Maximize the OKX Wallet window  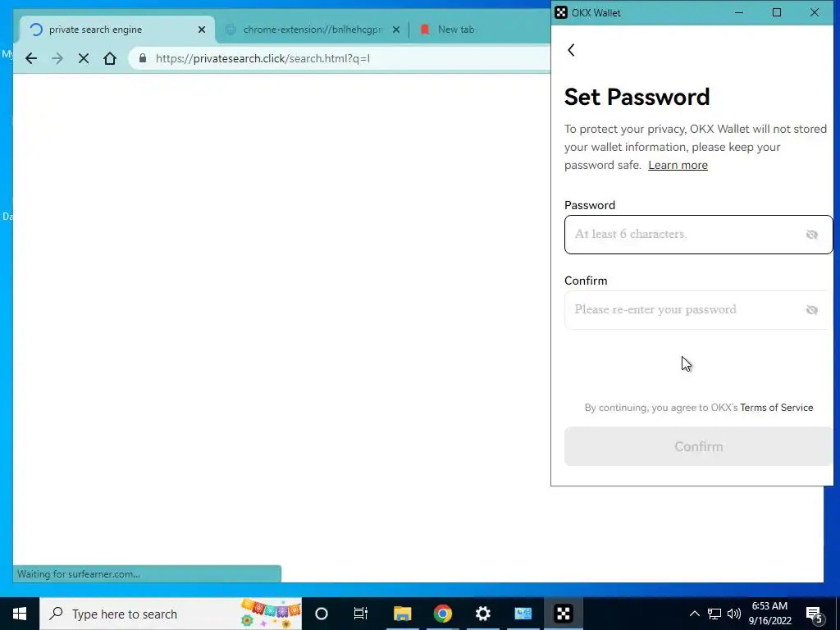[776, 12]
